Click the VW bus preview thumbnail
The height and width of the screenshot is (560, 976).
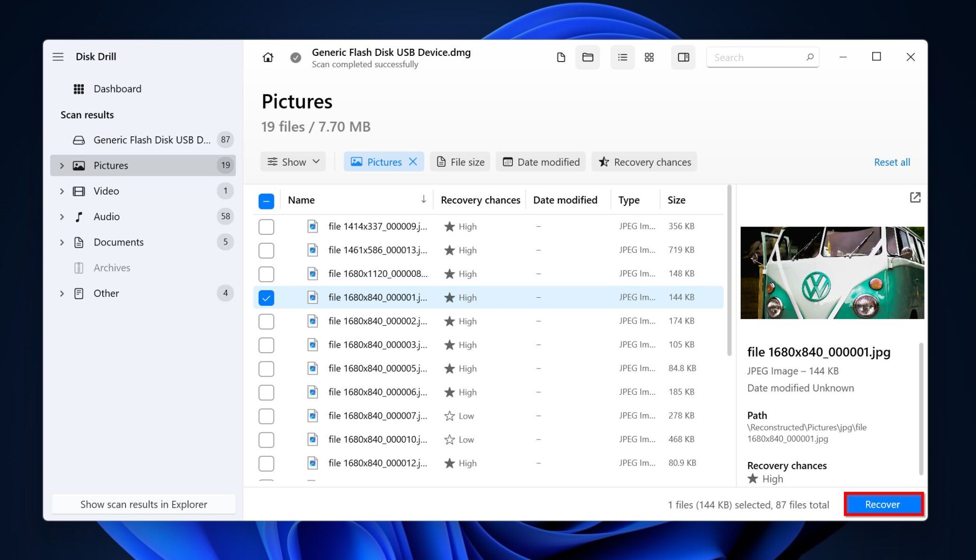pyautogui.click(x=832, y=273)
